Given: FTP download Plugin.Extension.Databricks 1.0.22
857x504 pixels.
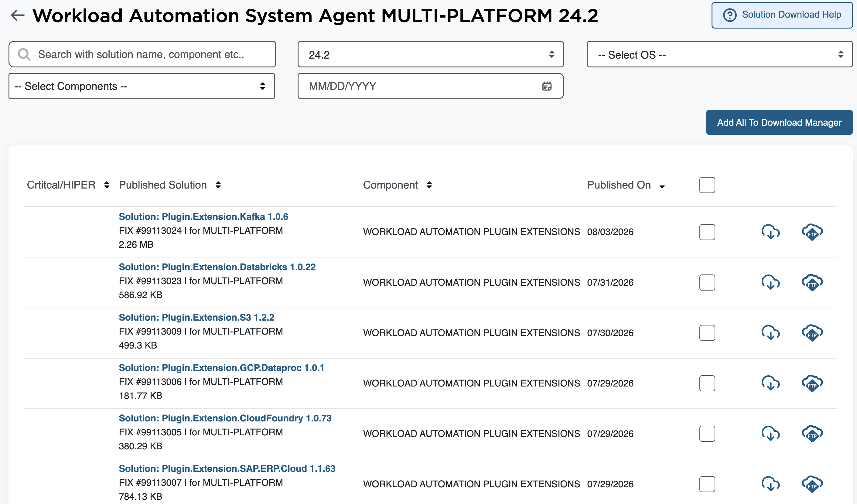Looking at the screenshot, I should pos(812,282).
